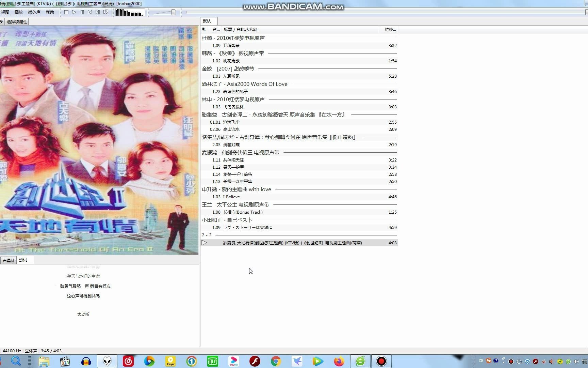The image size is (588, 368).
Task: Click the foobar2000 alien icon on the taskbar
Action: coord(107,361)
